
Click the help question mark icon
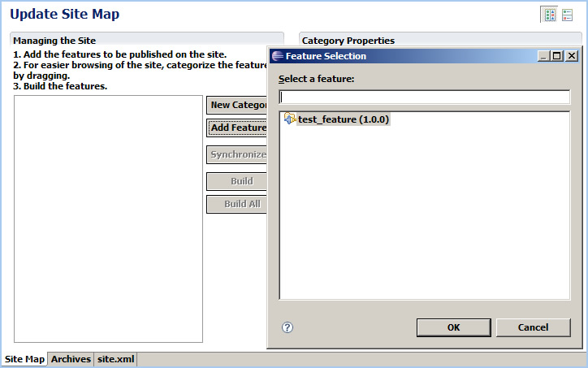(x=288, y=327)
